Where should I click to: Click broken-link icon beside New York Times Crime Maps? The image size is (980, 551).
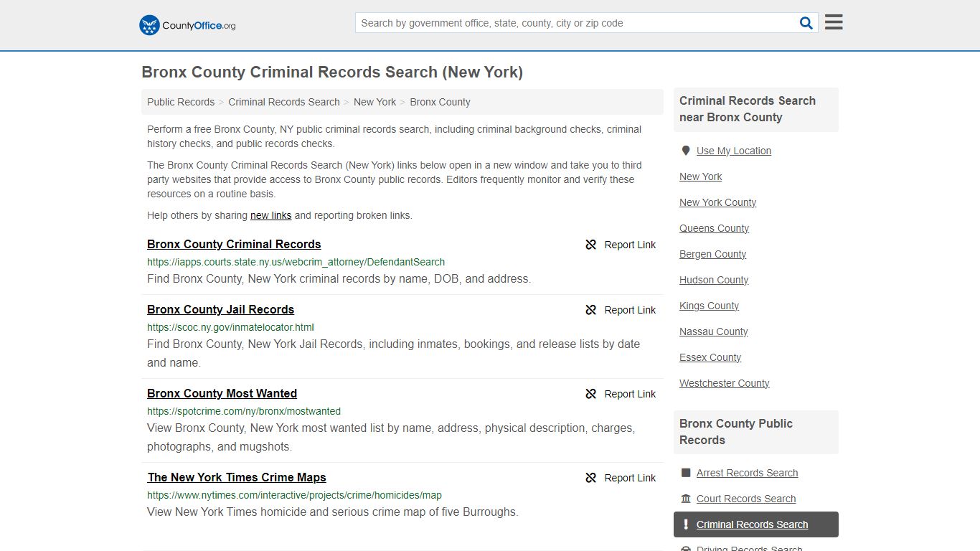coord(590,478)
